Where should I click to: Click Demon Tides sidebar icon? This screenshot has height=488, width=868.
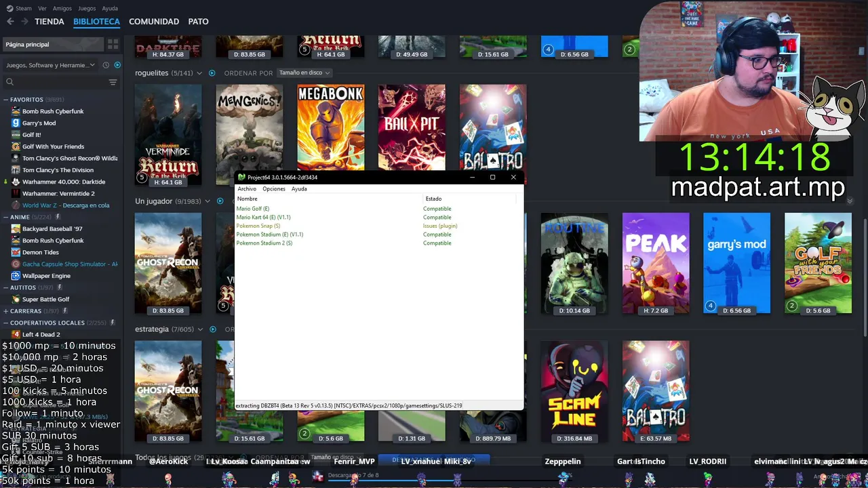pyautogui.click(x=16, y=252)
